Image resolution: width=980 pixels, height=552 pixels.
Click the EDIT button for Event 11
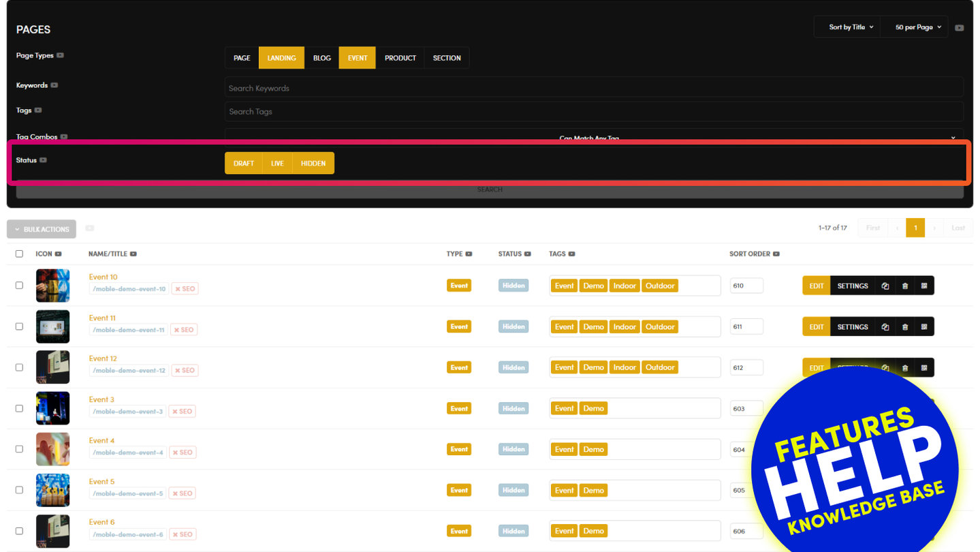[816, 327]
